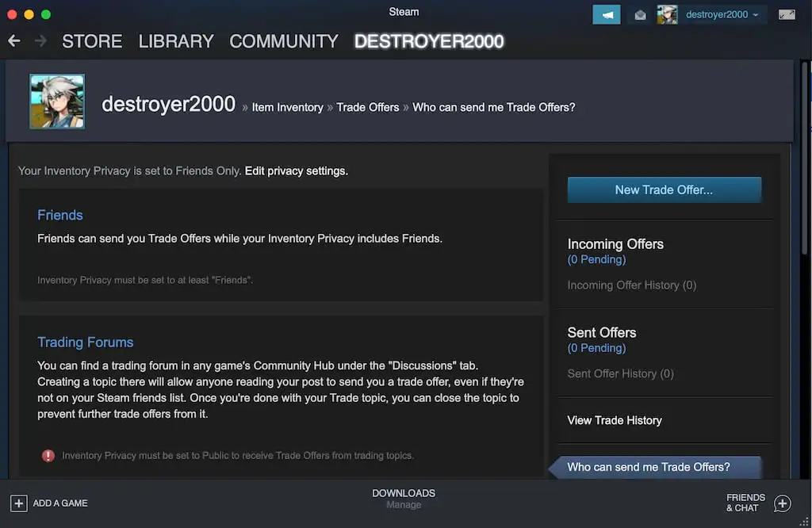
Task: Click Who can send me Trade Offers? breadcrumb
Action: pos(493,108)
